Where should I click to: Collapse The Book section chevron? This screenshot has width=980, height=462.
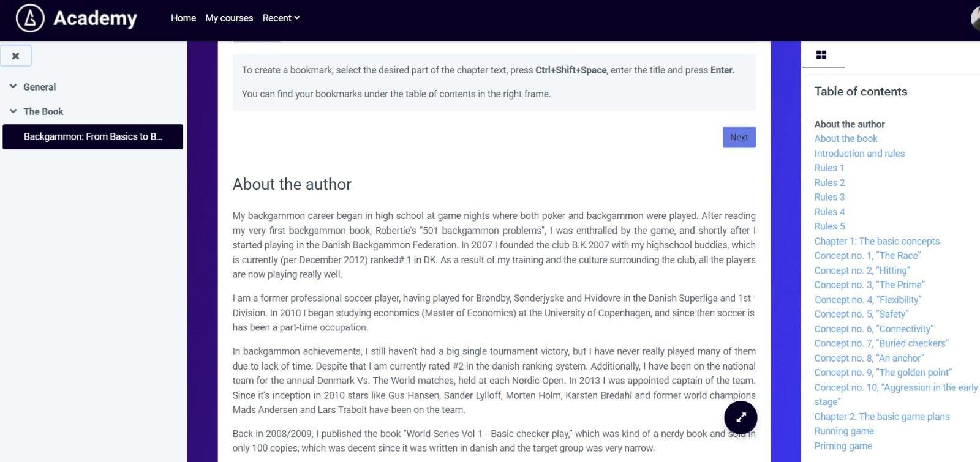point(13,111)
